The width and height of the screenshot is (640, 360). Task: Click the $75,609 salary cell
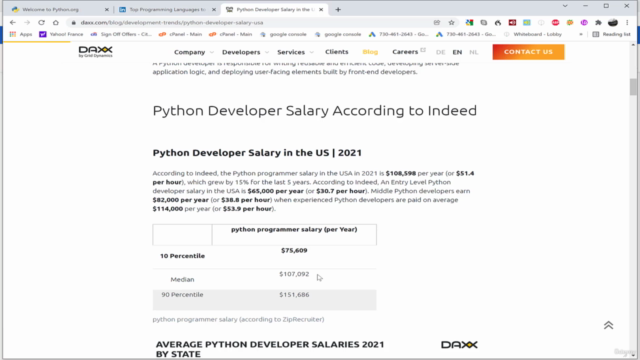pos(294,250)
